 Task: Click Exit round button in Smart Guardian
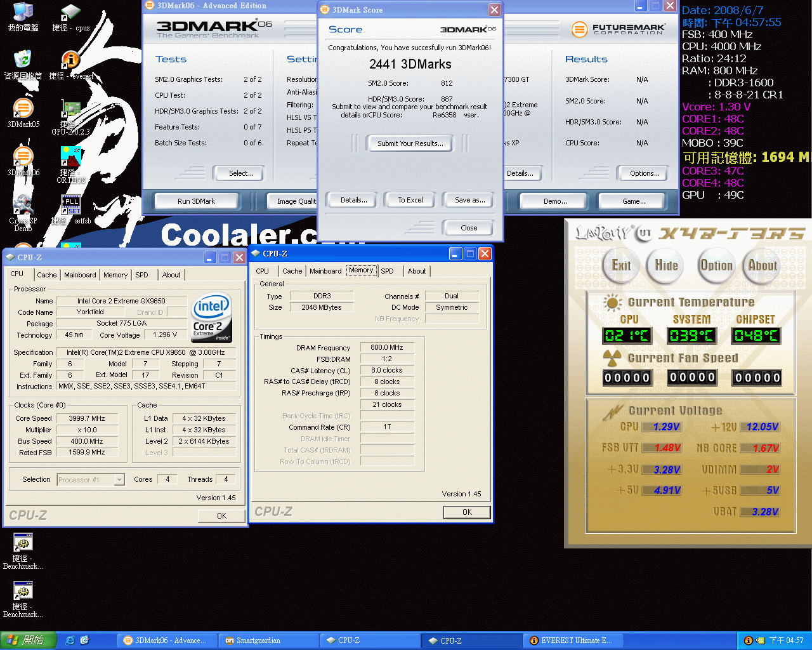[622, 265]
